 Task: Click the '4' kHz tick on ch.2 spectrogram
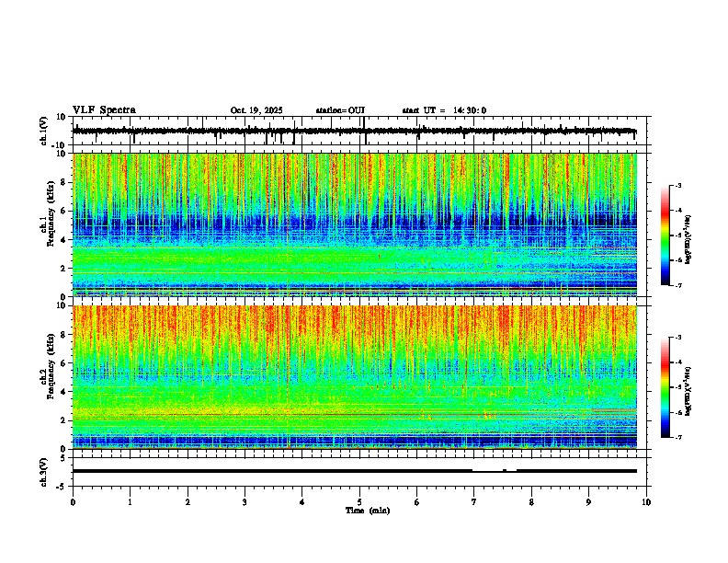pos(64,392)
